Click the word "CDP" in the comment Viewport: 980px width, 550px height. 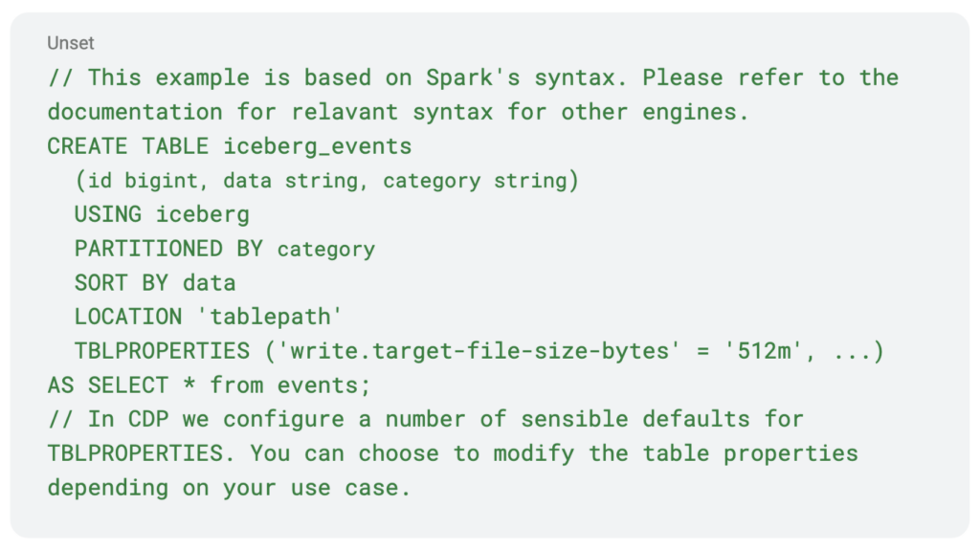(x=148, y=419)
